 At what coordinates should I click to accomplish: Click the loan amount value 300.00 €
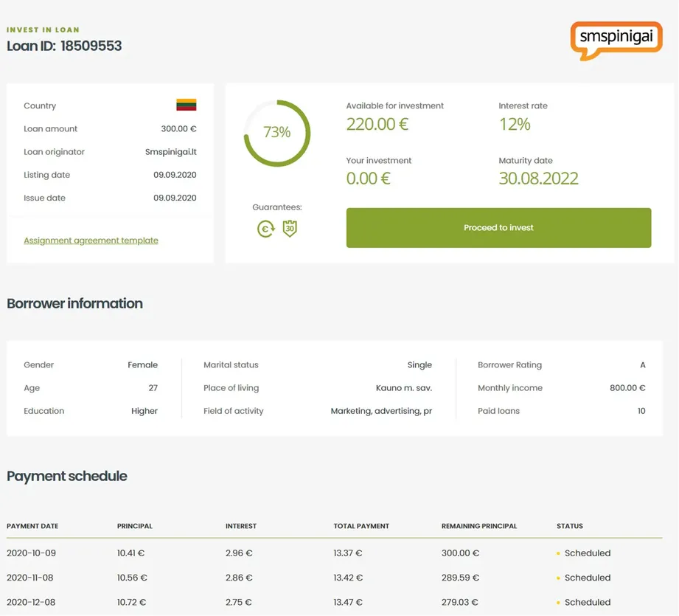coord(179,128)
